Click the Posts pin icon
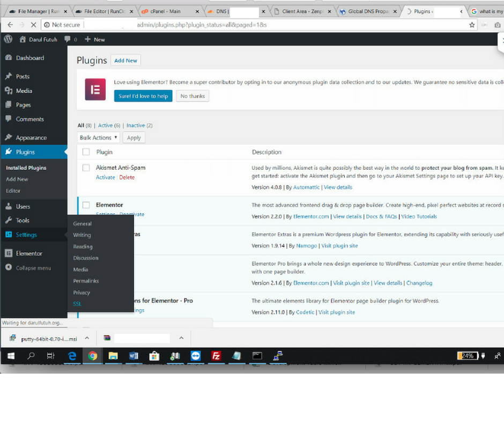 [x=9, y=76]
